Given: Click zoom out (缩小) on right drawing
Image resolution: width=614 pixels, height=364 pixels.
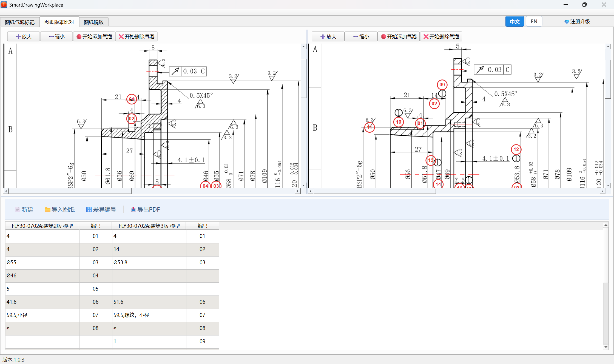Looking at the screenshot, I should [361, 36].
